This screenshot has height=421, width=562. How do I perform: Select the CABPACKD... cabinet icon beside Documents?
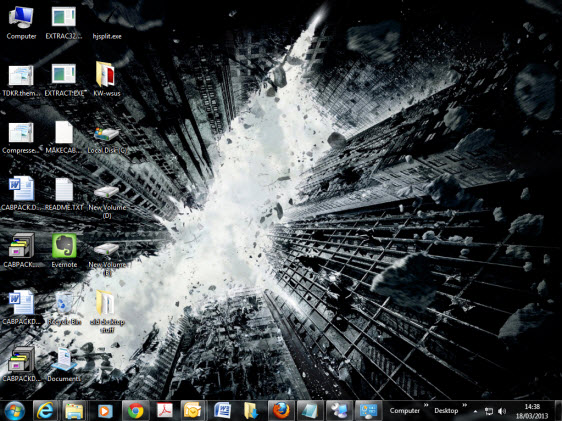[22, 360]
